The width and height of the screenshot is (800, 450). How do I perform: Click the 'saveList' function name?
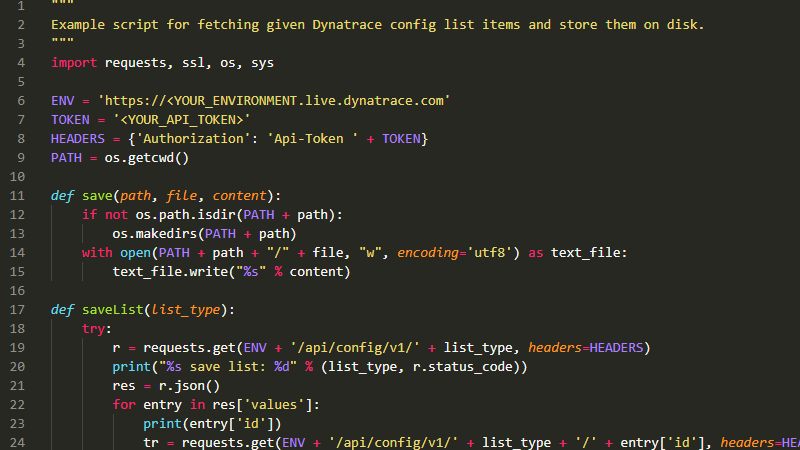[x=112, y=310]
